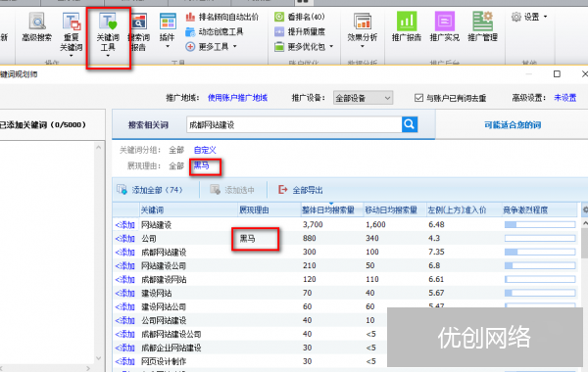Sort by 展现理由 column header
Screen dimensions: 588x372
(x=269, y=210)
